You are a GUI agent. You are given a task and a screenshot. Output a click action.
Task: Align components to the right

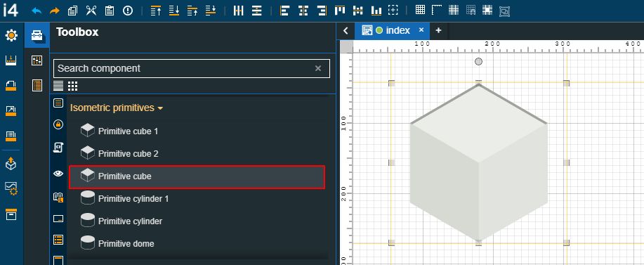coord(322,11)
